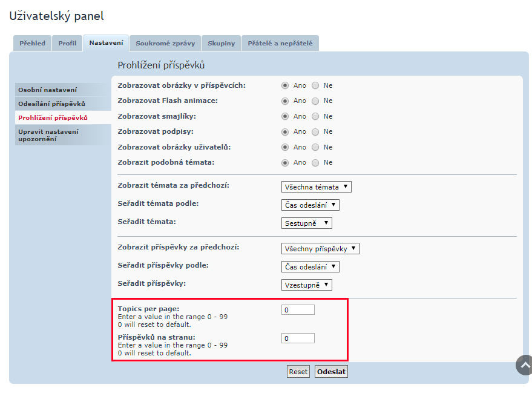The image size is (532, 399).
Task: Open Seřadit témata podle dropdown
Action: pyautogui.click(x=310, y=205)
